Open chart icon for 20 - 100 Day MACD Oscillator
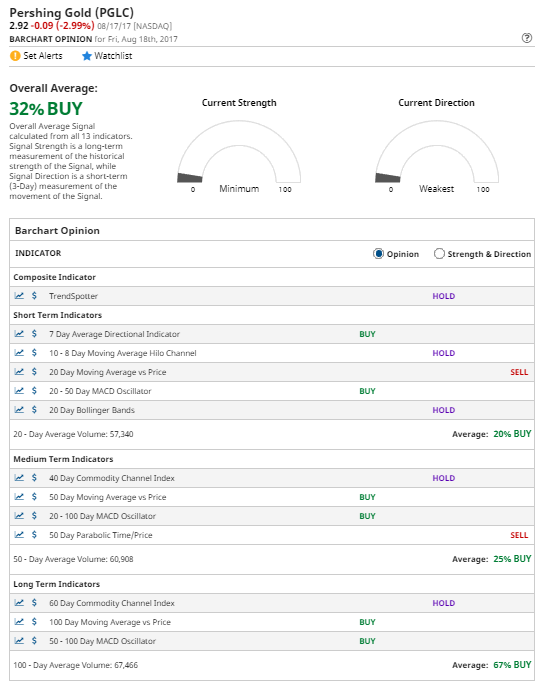Screen dimensions: 542x689 [19, 515]
